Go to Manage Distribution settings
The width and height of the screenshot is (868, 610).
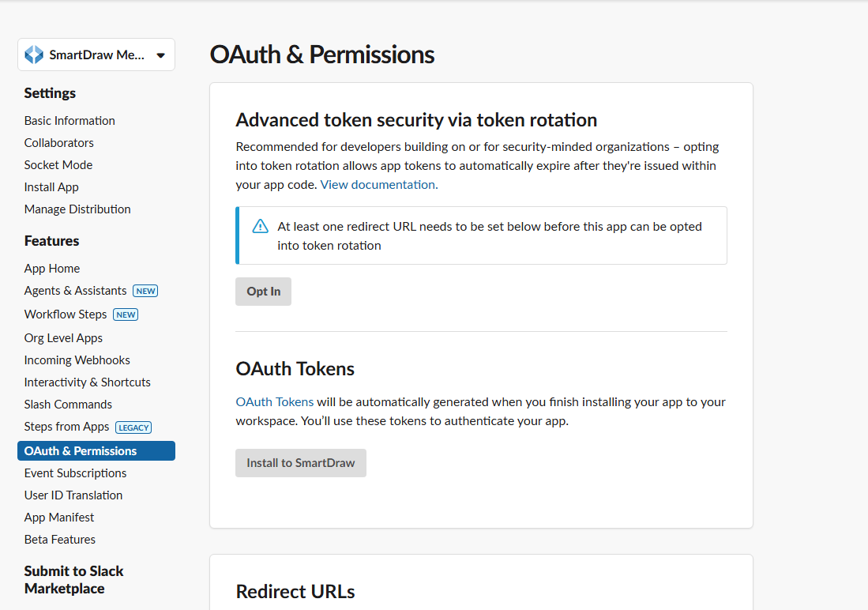pos(77,209)
